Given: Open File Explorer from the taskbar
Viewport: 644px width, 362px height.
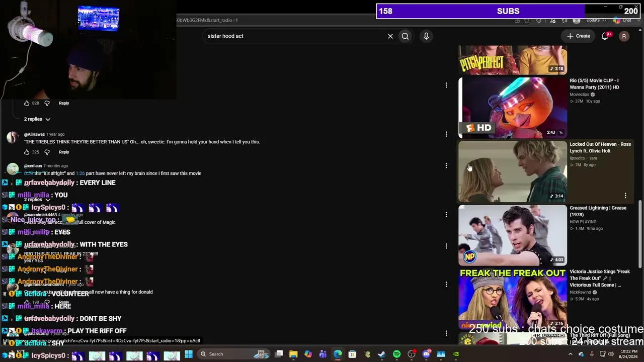Looking at the screenshot, I should click(x=294, y=354).
